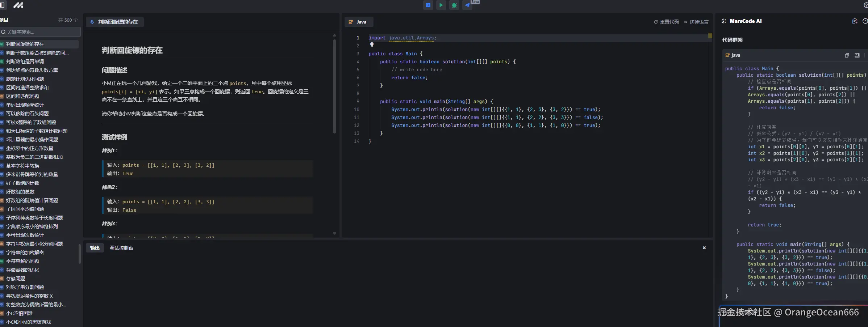Viewport: 868px width, 327px height.
Task: Click the problem description vertical scrollbar
Action: tap(334, 87)
